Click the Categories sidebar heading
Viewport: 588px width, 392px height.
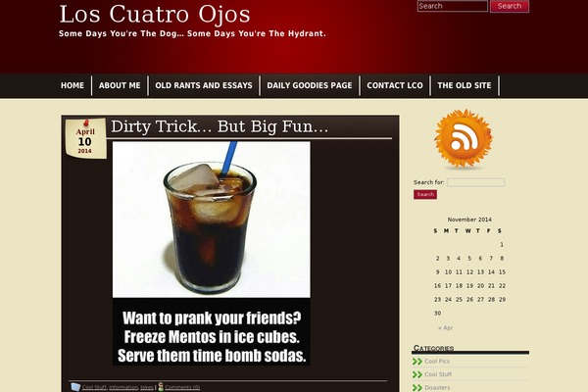(433, 348)
